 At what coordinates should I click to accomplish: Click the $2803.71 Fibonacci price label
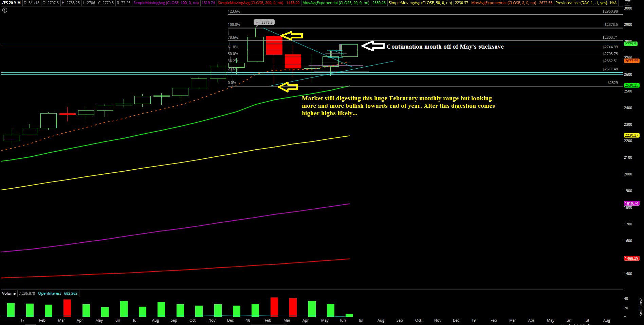tap(610, 37)
